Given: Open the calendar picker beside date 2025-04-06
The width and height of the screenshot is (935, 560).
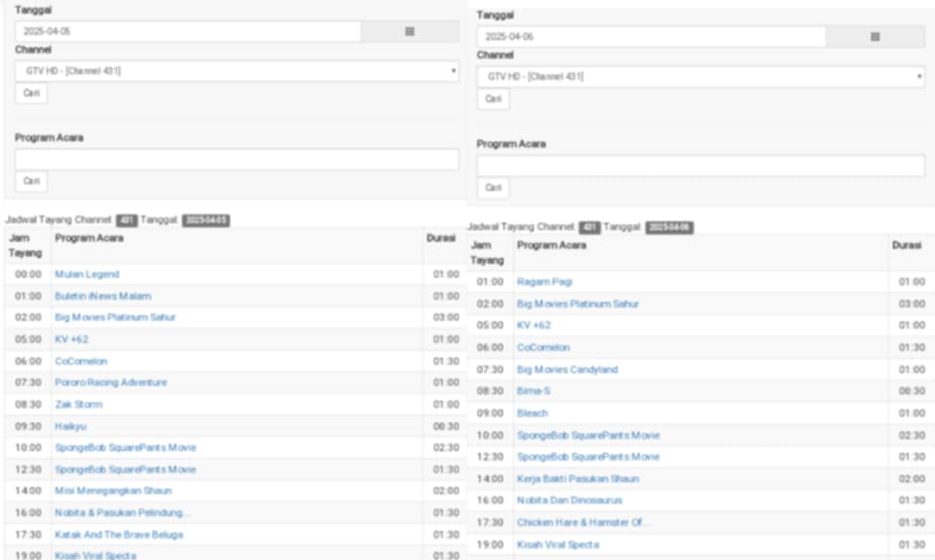Looking at the screenshot, I should tap(875, 37).
